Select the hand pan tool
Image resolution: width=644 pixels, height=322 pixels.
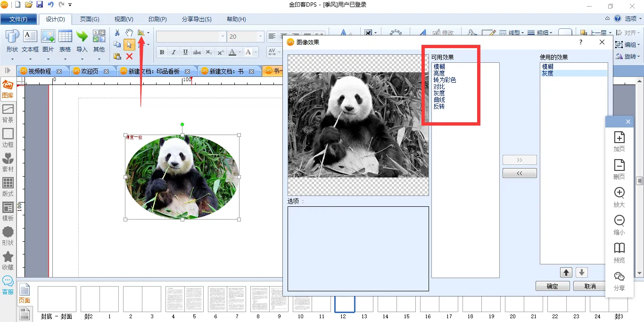[x=129, y=33]
